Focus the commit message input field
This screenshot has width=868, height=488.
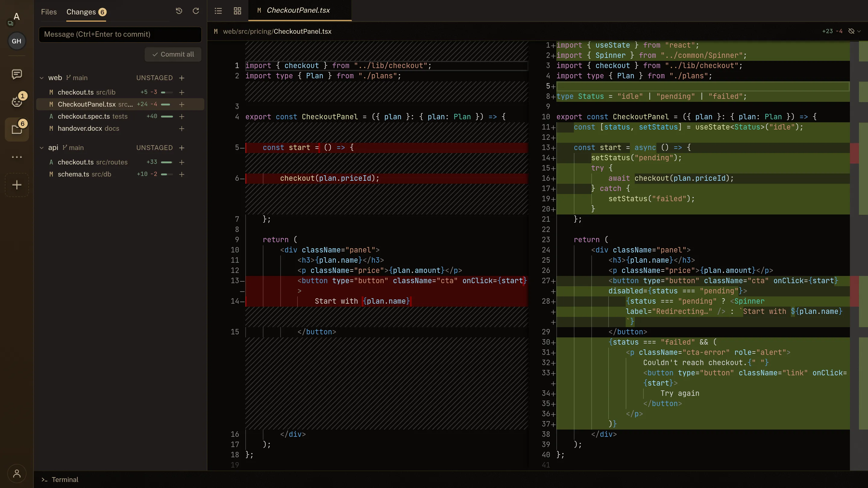click(x=120, y=34)
